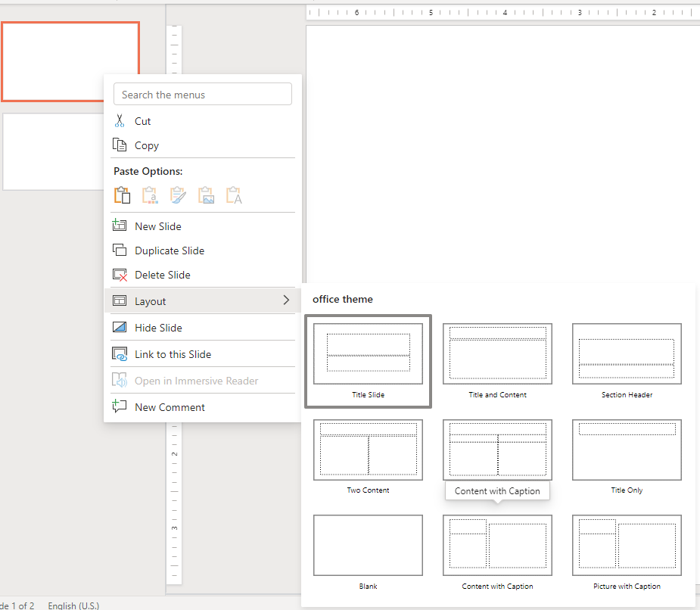Viewport: 700px width, 610px height.
Task: Click the Link to this Slide icon
Action: click(120, 354)
